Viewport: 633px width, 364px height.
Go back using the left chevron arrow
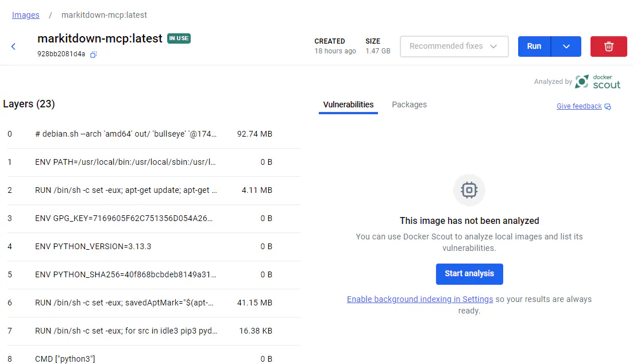point(13,47)
